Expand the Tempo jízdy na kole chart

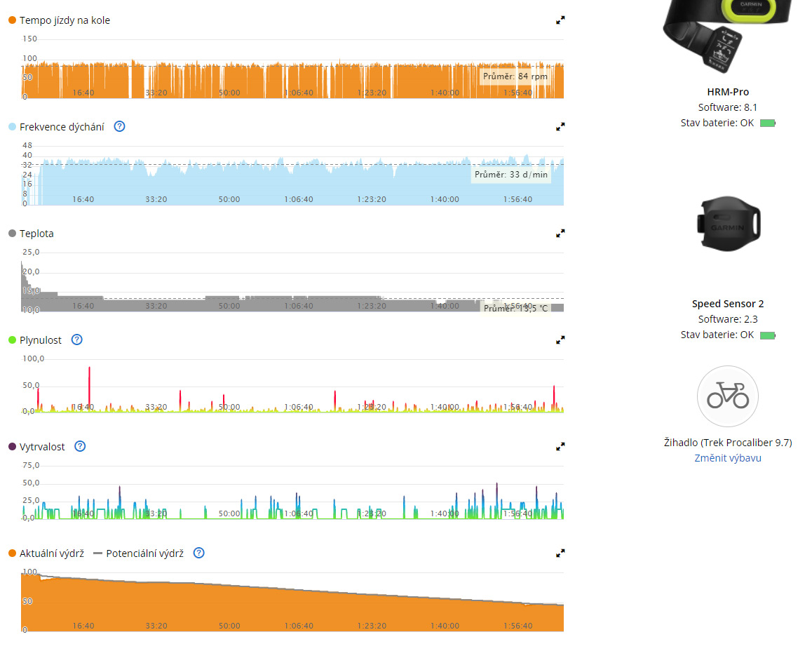(x=560, y=20)
